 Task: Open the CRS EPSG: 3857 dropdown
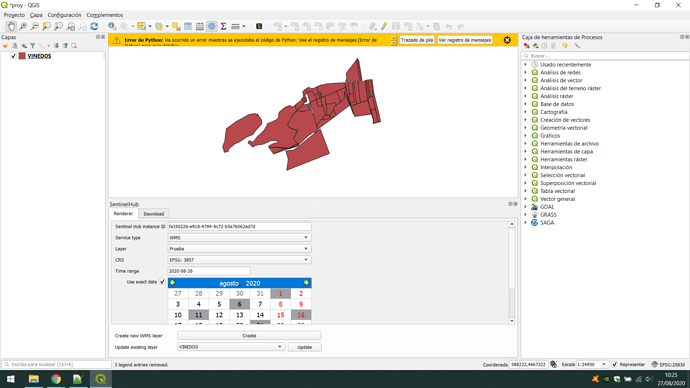coord(239,260)
